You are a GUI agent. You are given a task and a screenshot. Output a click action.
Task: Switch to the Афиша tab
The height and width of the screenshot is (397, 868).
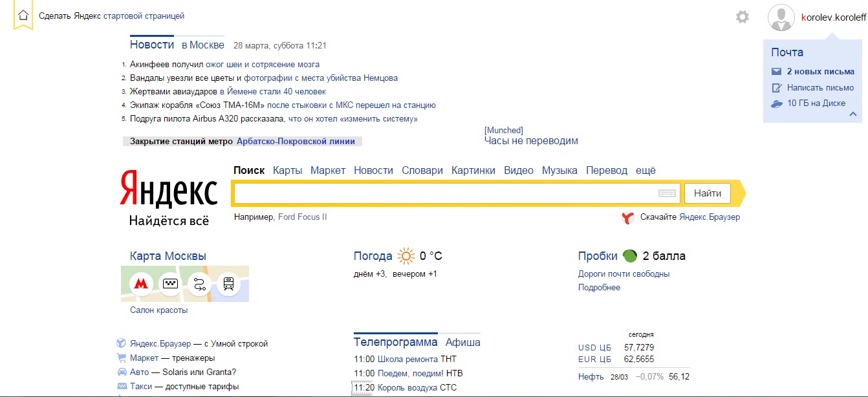(x=463, y=342)
